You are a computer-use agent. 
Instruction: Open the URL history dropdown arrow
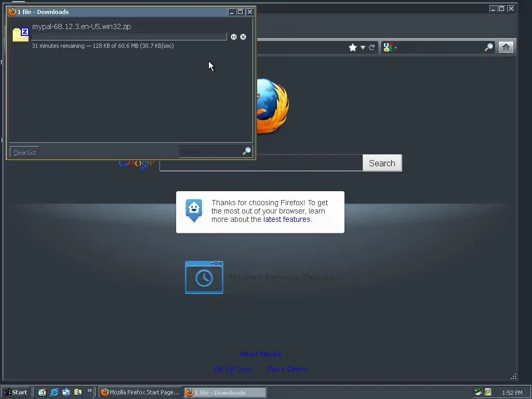pyautogui.click(x=363, y=47)
